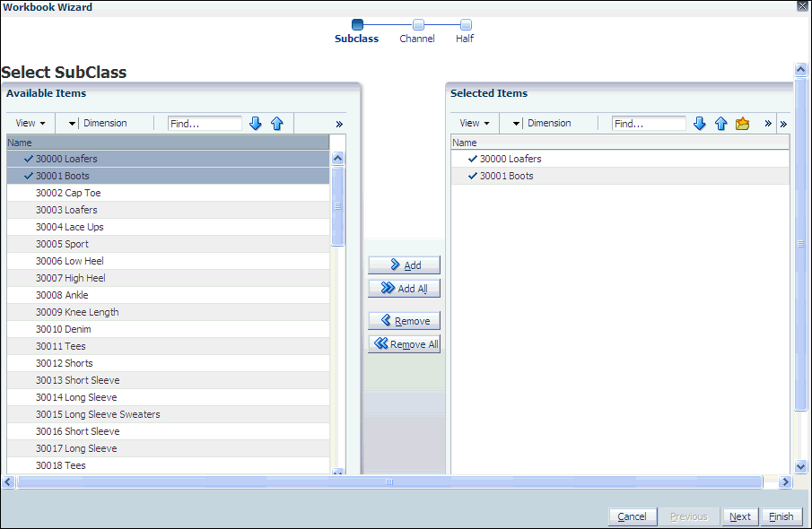Find previous in Available Items (up arrow)
The image size is (812, 529).
coord(277,123)
